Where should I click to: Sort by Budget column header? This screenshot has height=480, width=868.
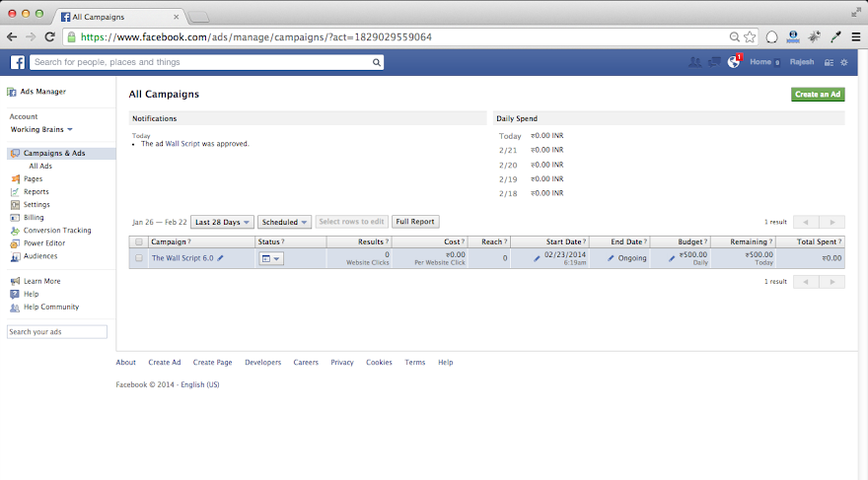(x=681, y=242)
